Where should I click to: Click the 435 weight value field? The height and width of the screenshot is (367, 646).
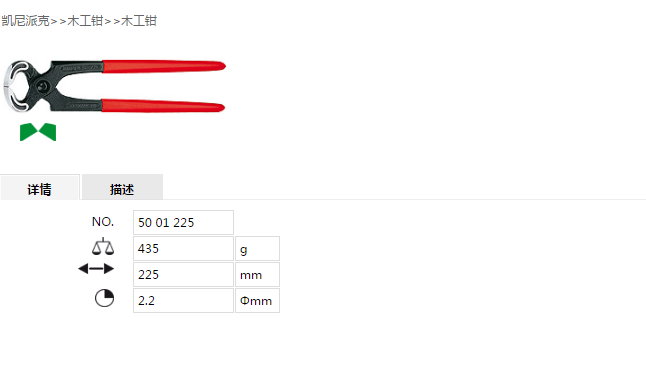coord(183,248)
